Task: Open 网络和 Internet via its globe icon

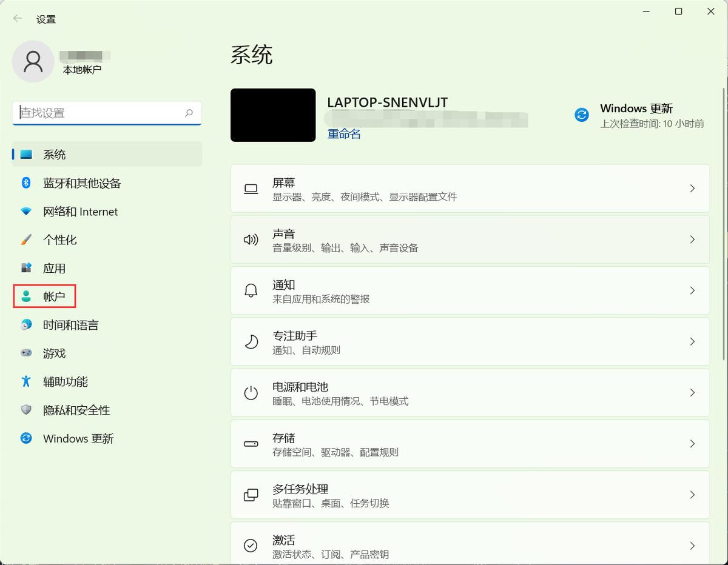Action: (x=26, y=212)
